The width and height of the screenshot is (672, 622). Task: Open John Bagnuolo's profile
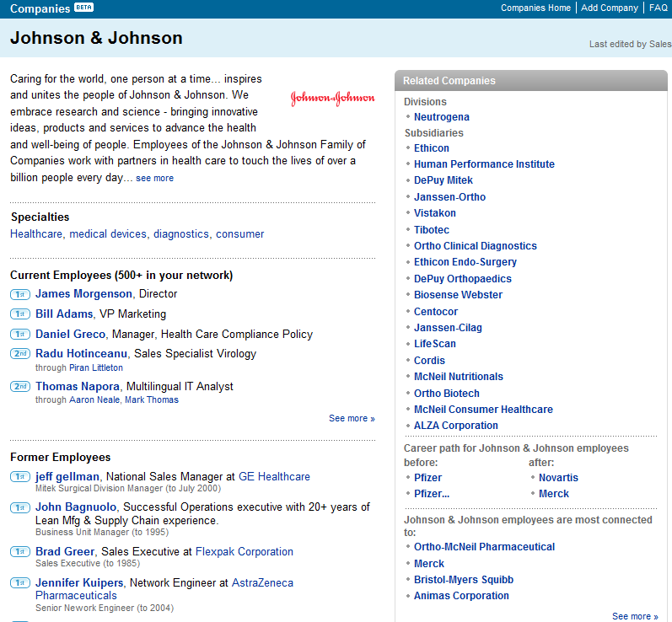[x=76, y=507]
